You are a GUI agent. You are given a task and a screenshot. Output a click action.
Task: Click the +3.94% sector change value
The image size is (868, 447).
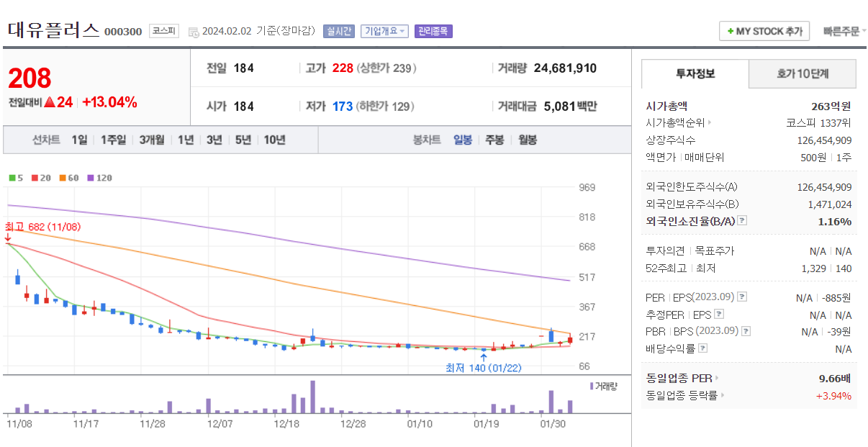(x=833, y=395)
